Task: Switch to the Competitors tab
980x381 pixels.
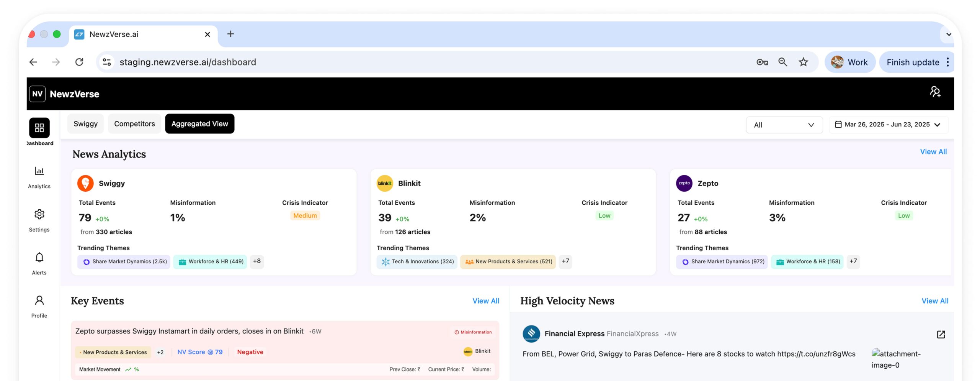Action: (x=134, y=124)
